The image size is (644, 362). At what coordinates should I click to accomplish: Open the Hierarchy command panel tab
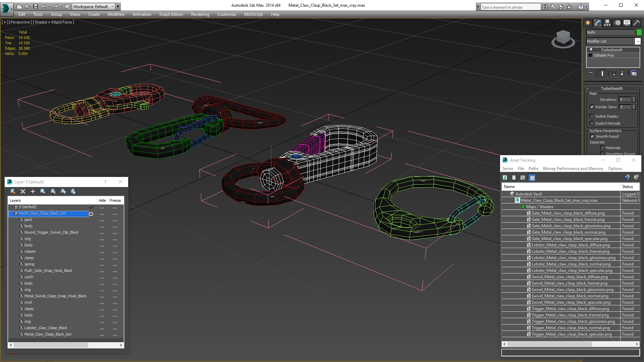pos(607,23)
